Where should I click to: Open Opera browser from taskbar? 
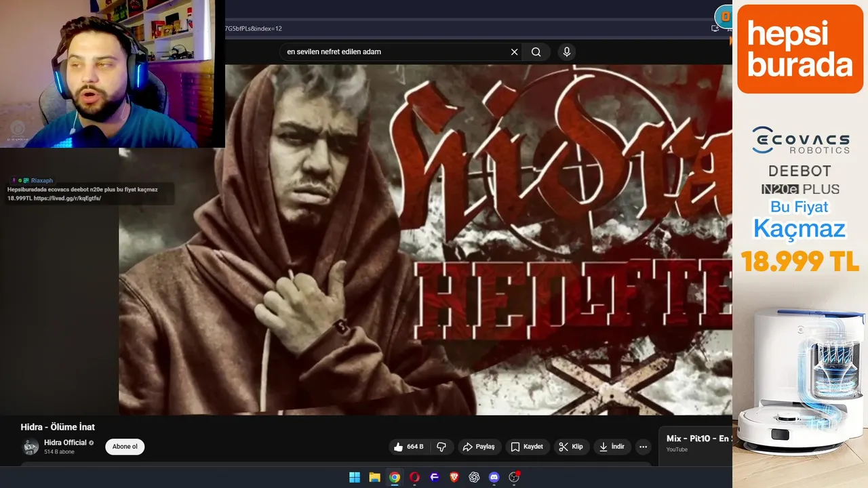[x=414, y=477]
